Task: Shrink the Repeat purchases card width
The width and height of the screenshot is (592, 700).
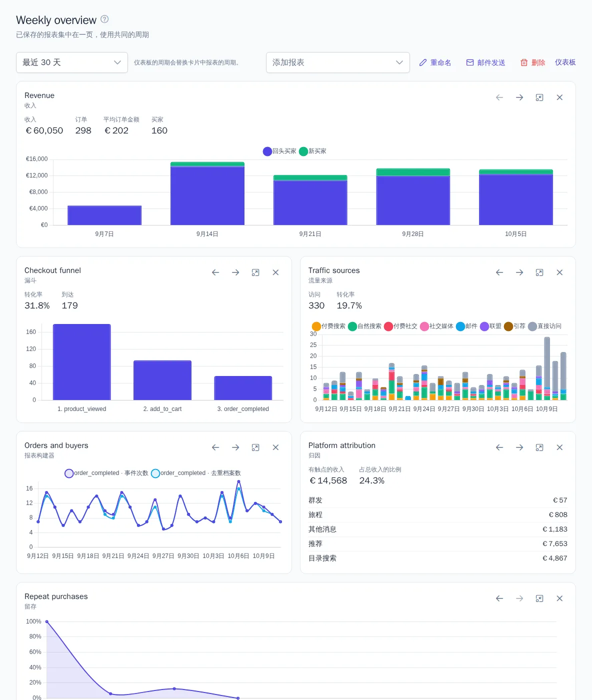Action: (539, 598)
